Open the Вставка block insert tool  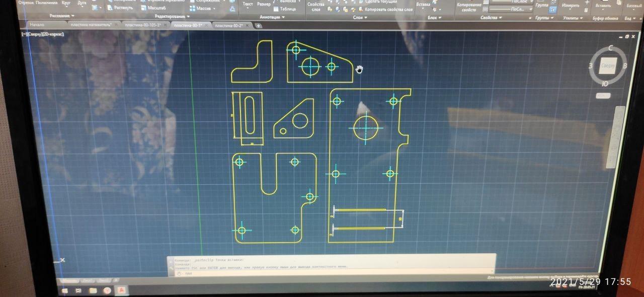pyautogui.click(x=424, y=5)
